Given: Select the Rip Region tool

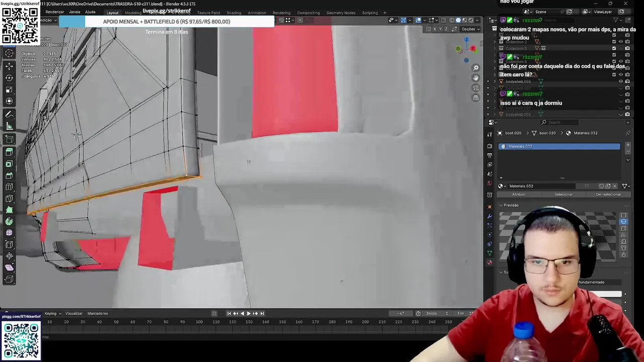Looking at the screenshot, I should click(x=9, y=279).
